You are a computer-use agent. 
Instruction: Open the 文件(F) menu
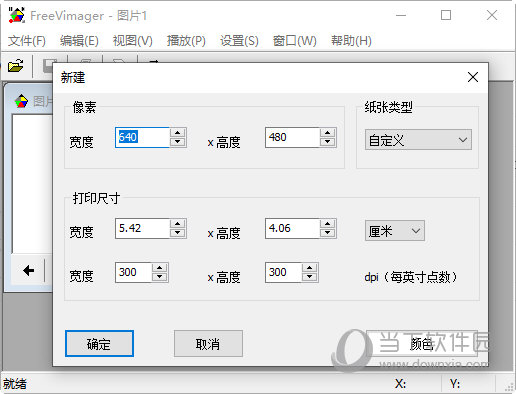click(x=27, y=41)
